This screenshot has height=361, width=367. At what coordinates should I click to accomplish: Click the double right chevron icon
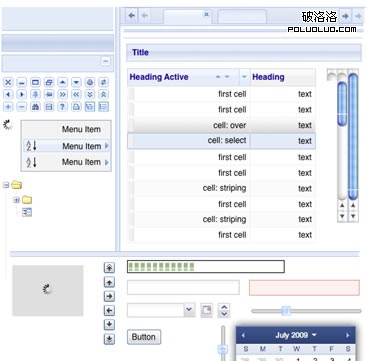[x=63, y=94]
